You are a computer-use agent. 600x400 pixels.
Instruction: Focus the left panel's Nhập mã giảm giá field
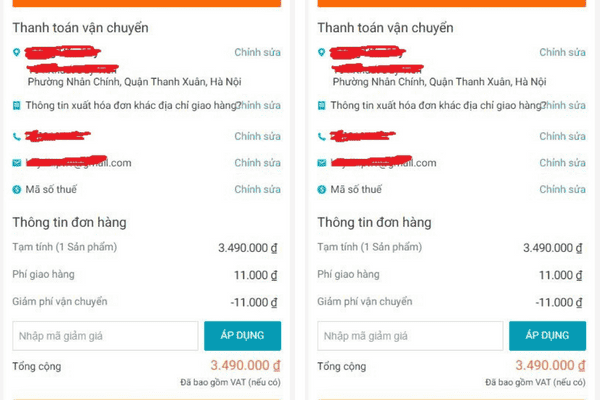[104, 335]
